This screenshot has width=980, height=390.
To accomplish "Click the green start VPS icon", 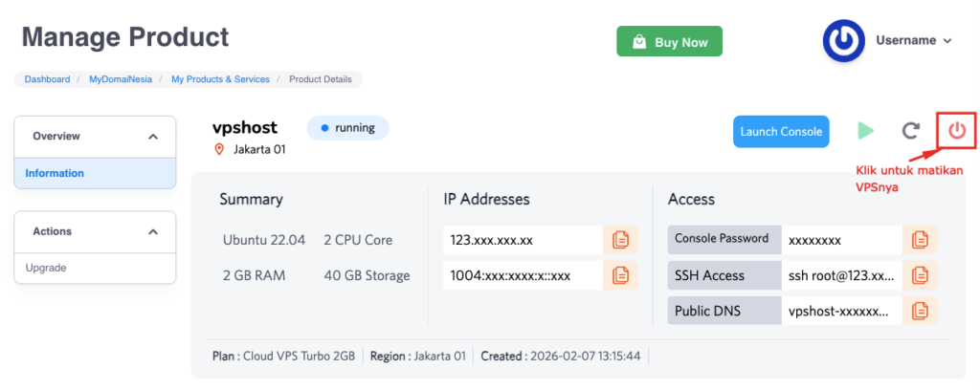I will click(x=865, y=131).
